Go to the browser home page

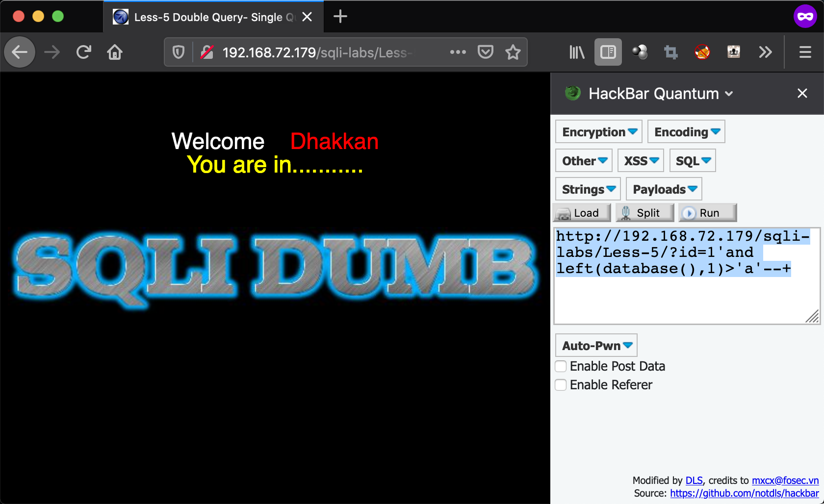click(115, 52)
